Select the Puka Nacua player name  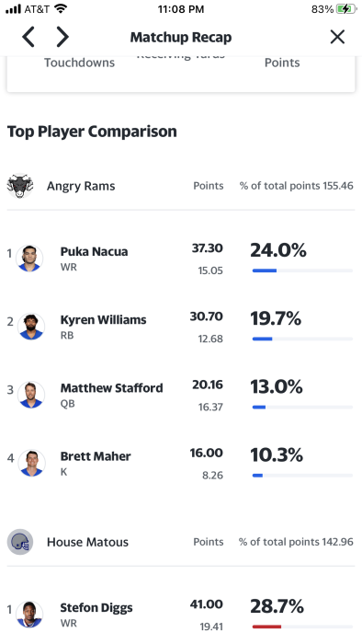[x=94, y=251]
